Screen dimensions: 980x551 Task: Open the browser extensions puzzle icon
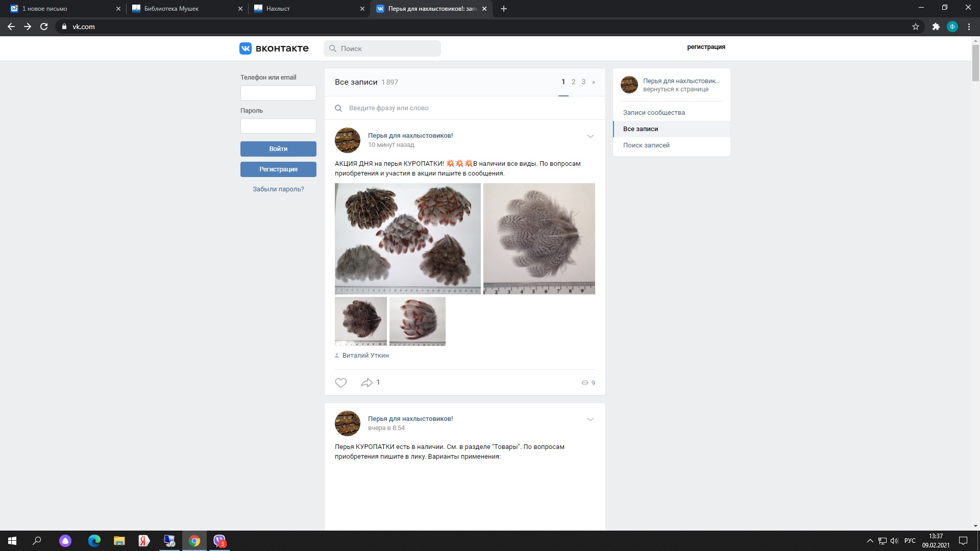(936, 27)
